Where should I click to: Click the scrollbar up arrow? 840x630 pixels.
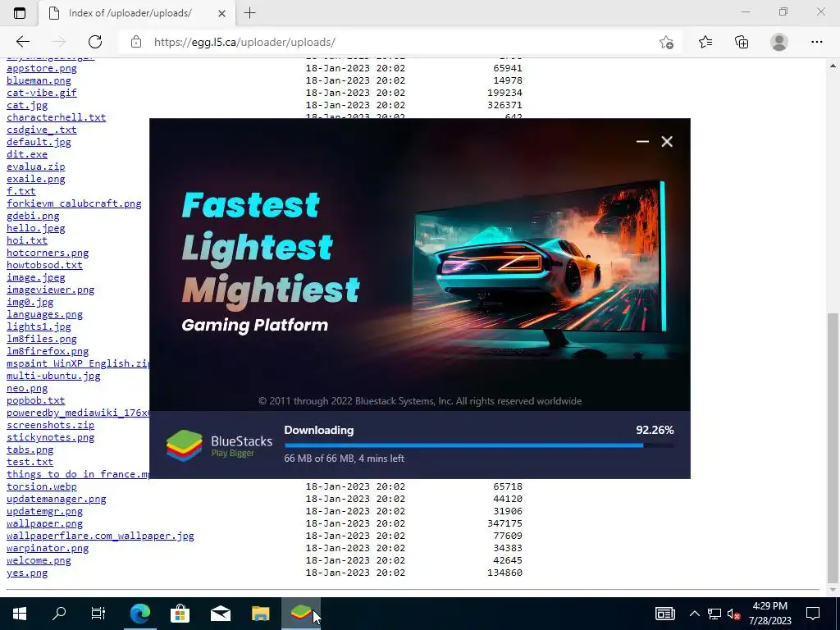click(833, 66)
